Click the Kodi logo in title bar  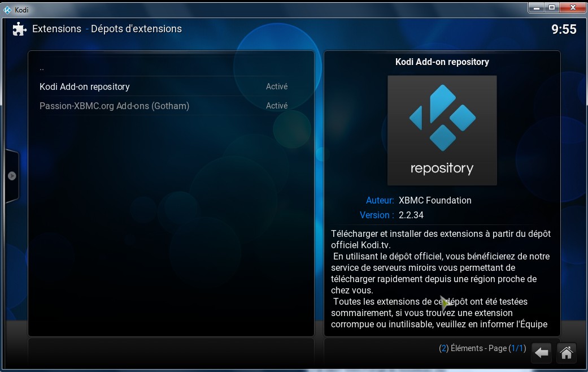(7, 10)
